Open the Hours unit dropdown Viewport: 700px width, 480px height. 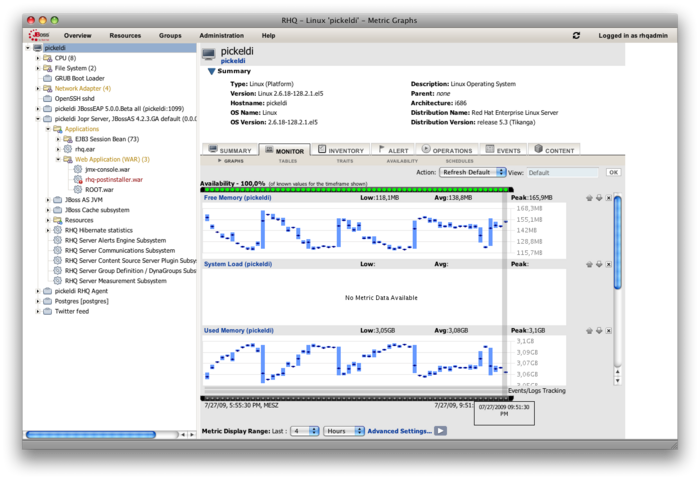pyautogui.click(x=344, y=431)
